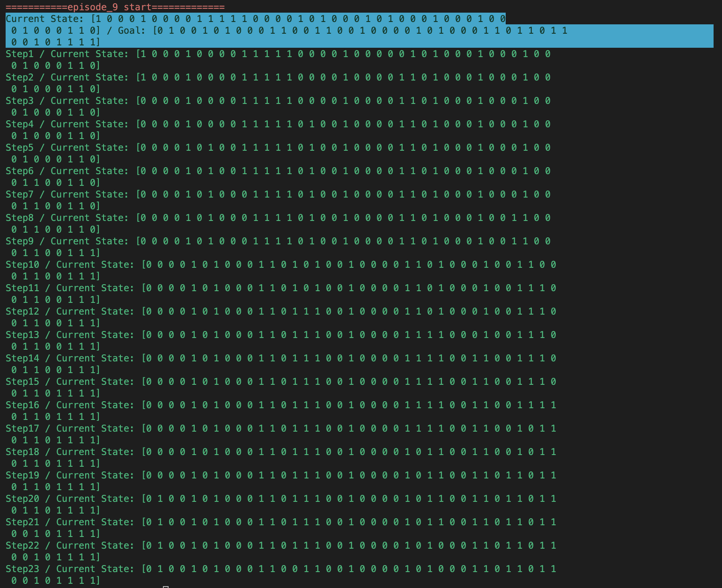Viewport: 722px width, 588px height.
Task: Click the 'Step5 / Current State:' line label
Action: point(67,147)
